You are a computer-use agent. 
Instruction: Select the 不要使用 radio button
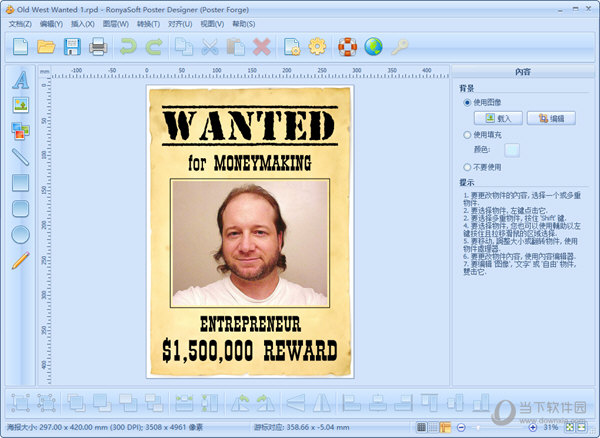(467, 167)
